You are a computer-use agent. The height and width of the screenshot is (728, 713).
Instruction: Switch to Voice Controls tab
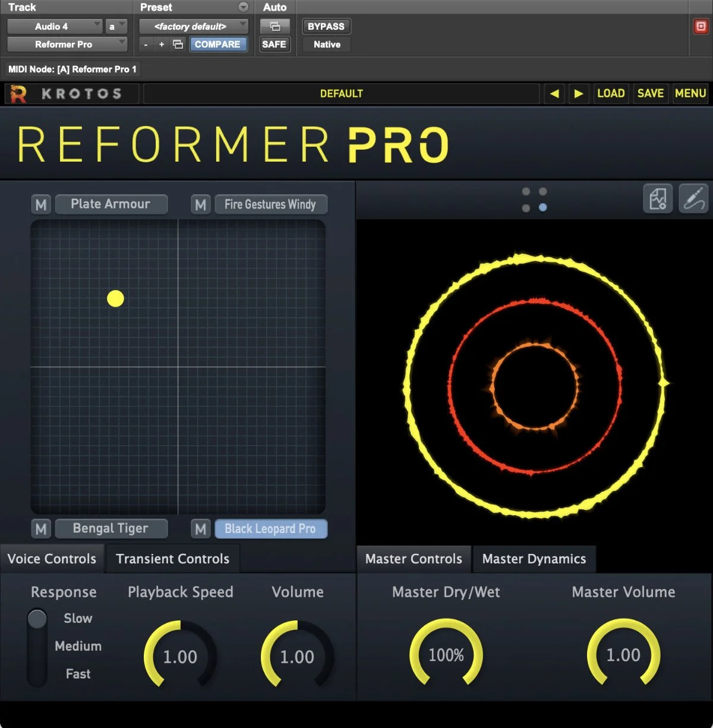pyautogui.click(x=52, y=559)
